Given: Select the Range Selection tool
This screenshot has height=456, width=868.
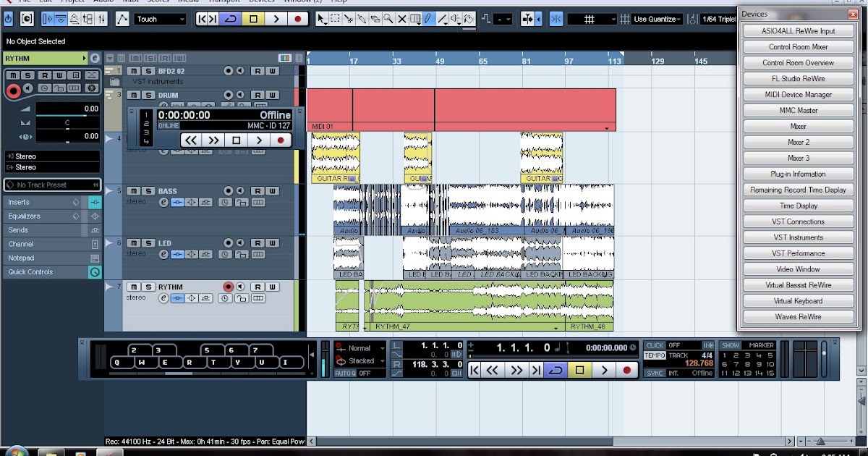Looking at the screenshot, I should point(335,20).
